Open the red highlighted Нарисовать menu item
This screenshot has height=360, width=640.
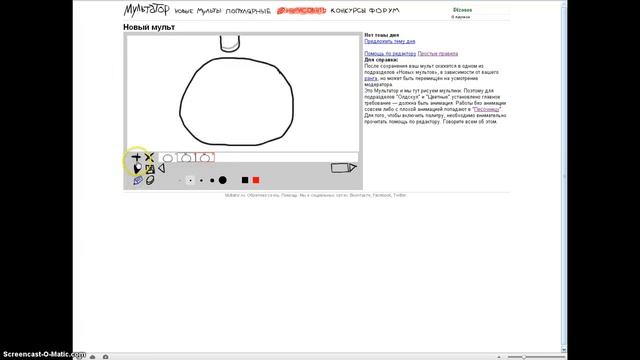(x=301, y=11)
